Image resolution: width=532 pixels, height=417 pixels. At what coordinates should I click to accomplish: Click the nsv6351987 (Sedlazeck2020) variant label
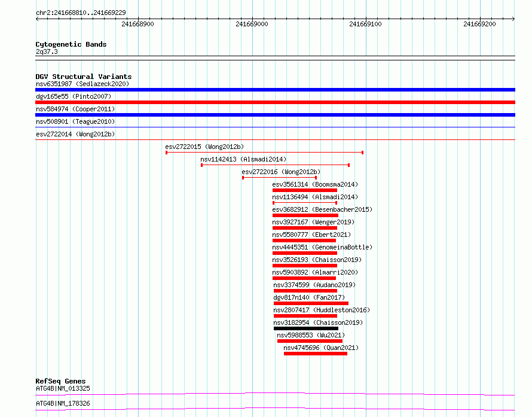coord(82,84)
